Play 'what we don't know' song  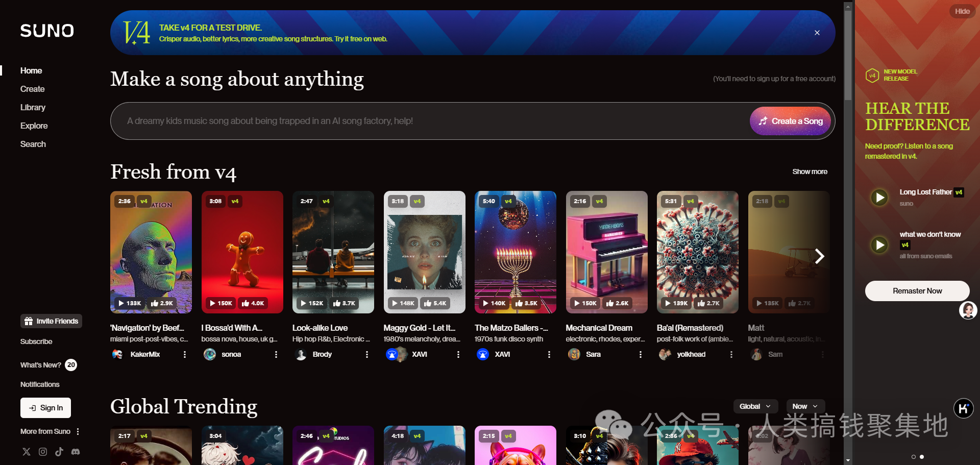tap(879, 245)
